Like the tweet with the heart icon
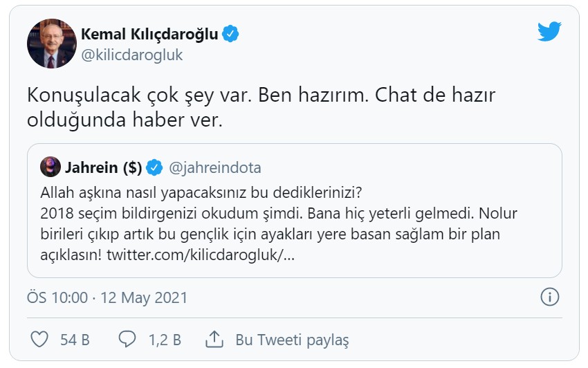 pos(40,340)
